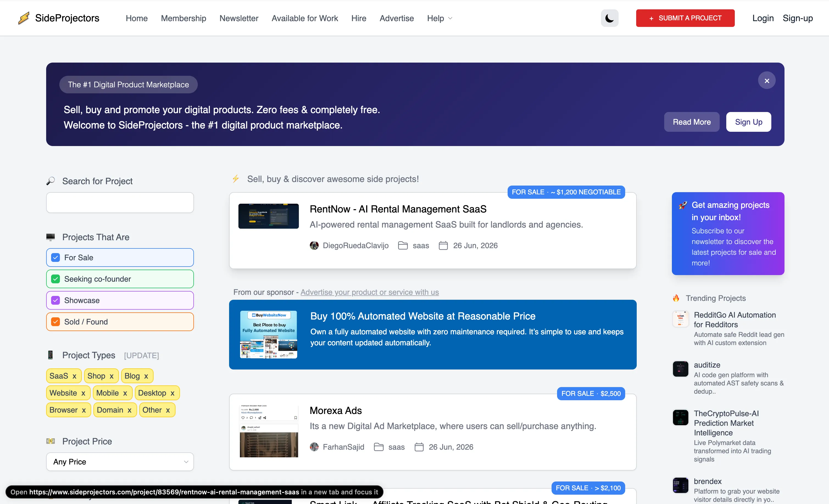This screenshot has height=504, width=829.
Task: Open the brendex trending project icon
Action: tap(680, 485)
